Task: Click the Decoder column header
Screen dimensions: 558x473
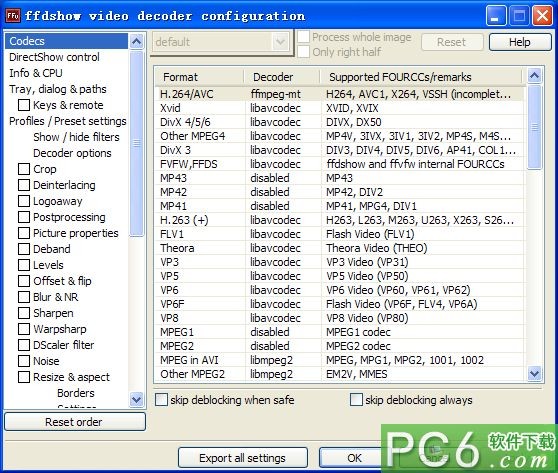Action: [x=282, y=77]
